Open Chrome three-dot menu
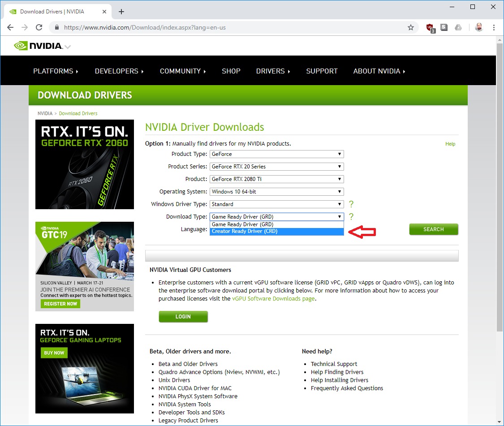Screen dimensions: 504x426 494,27
